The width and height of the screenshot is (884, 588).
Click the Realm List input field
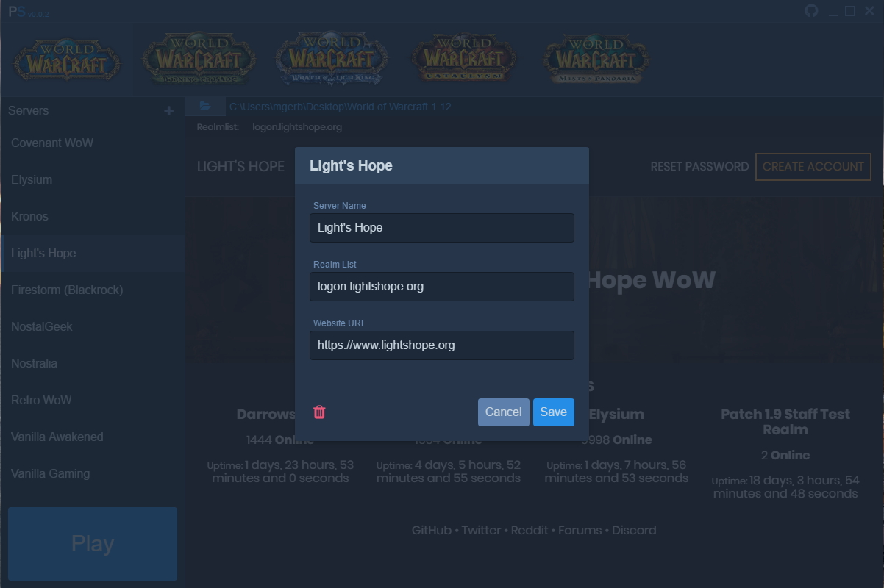[x=441, y=287]
